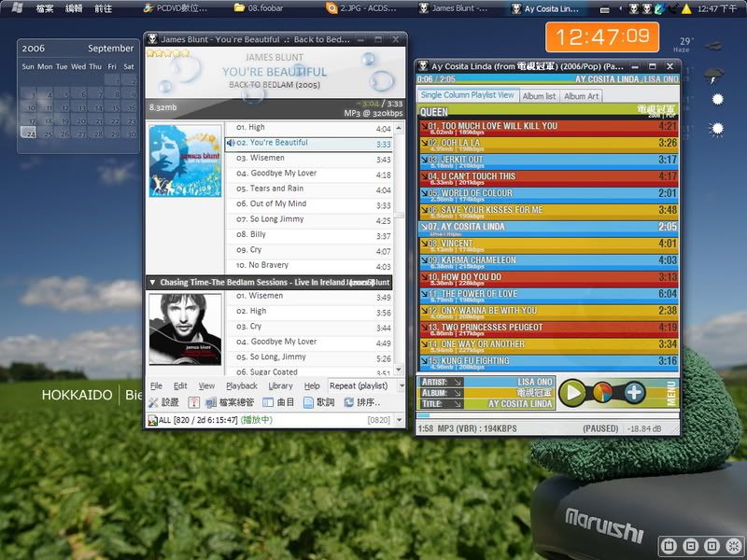Select '11. THE POWER OF LOVE' track
Image resolution: width=747 pixels, height=560 pixels.
click(x=548, y=296)
